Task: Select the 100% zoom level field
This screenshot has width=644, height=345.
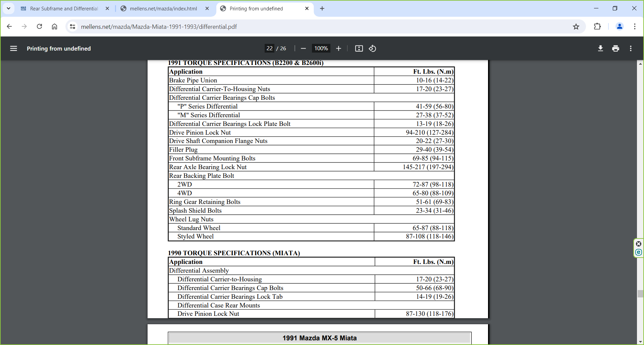Action: point(321,49)
